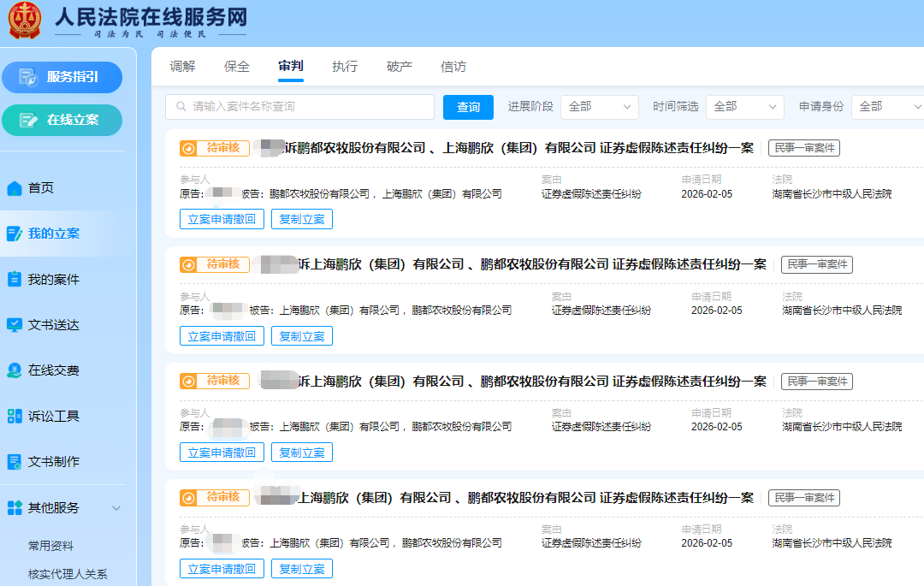Click the 文书制作 document icon
The image size is (924, 586).
tap(15, 462)
